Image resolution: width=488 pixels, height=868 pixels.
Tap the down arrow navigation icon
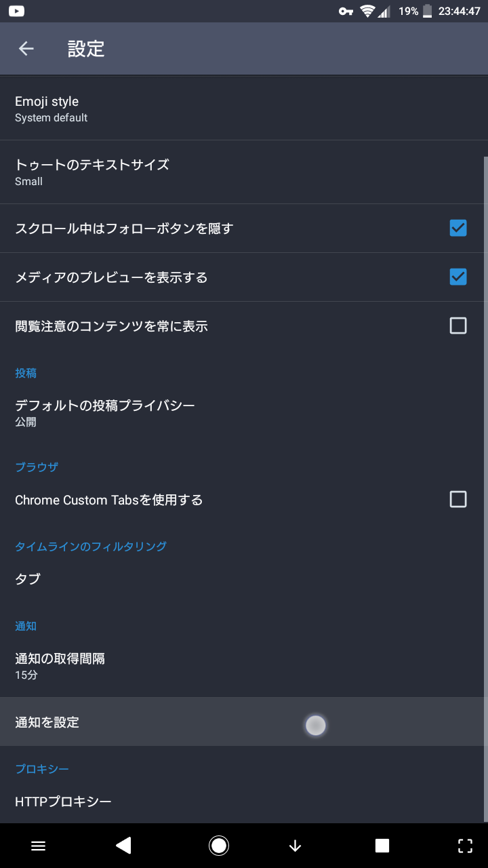point(295,846)
